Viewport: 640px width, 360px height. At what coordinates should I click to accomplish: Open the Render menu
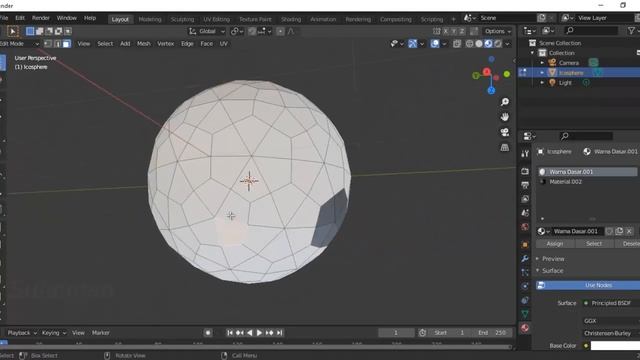pyautogui.click(x=40, y=18)
